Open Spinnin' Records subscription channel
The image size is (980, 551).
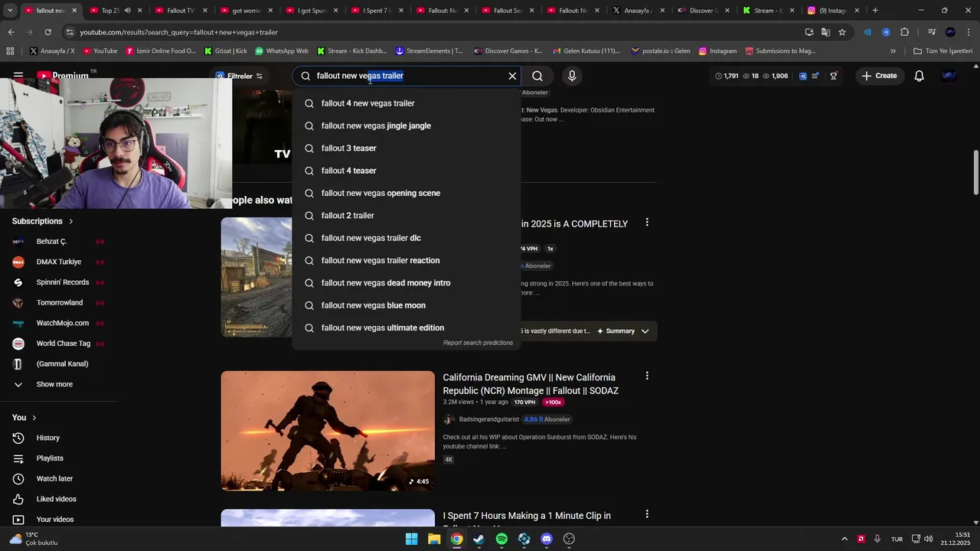pyautogui.click(x=58, y=282)
